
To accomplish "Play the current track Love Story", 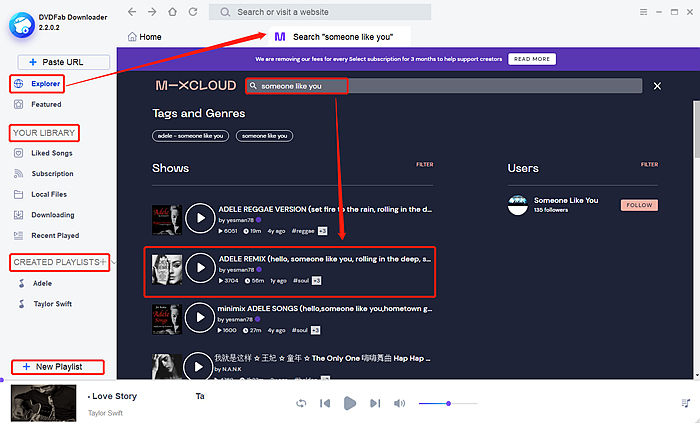I will [350, 403].
